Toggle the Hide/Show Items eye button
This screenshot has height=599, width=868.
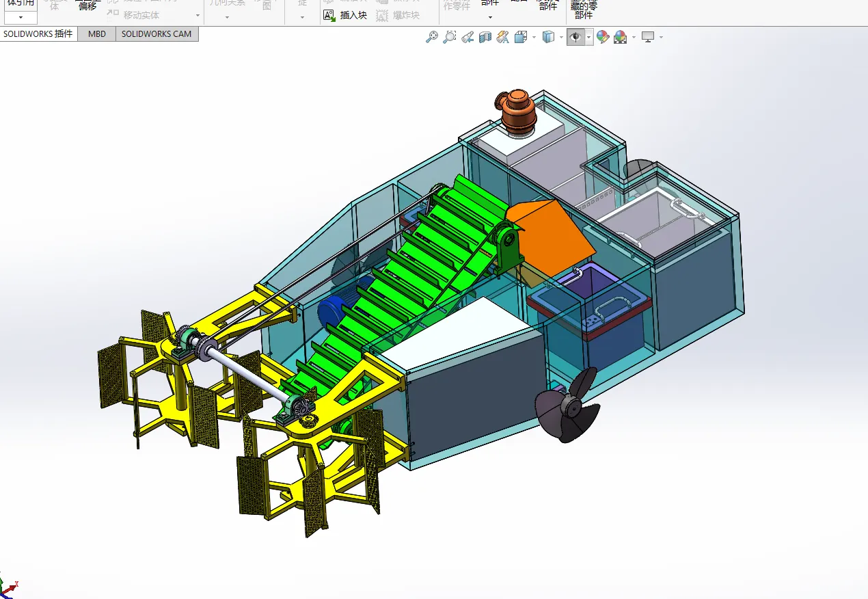coord(575,37)
